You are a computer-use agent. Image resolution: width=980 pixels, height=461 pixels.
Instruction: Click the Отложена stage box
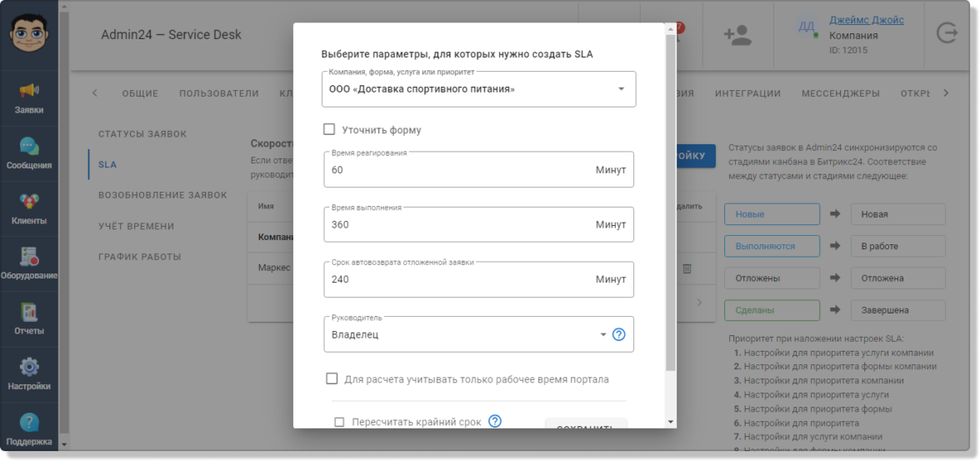(x=898, y=278)
